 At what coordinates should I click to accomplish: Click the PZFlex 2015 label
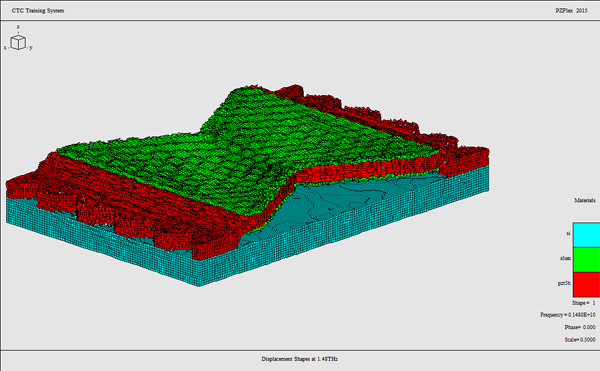click(571, 11)
